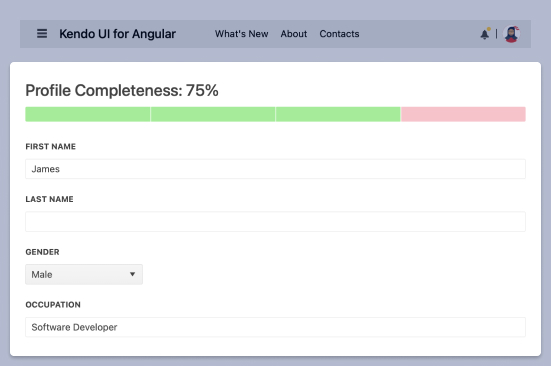Open the hamburger menu icon
This screenshot has height=366, width=551.
tap(42, 34)
